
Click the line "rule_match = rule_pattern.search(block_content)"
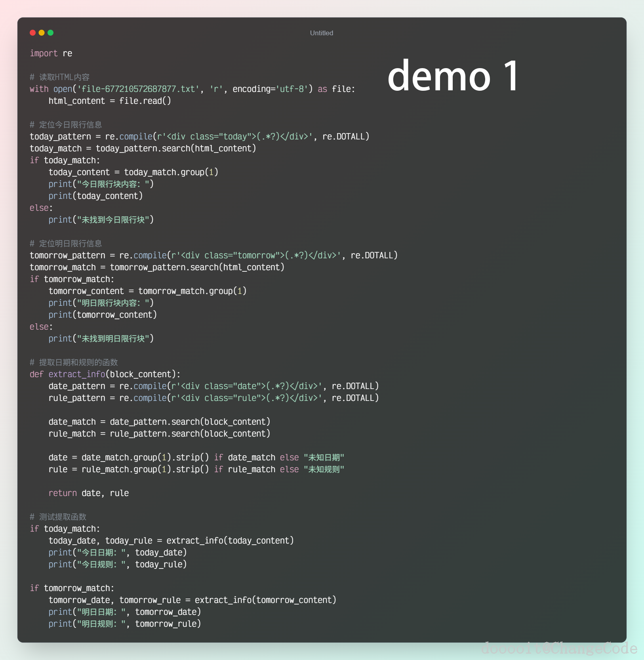160,434
